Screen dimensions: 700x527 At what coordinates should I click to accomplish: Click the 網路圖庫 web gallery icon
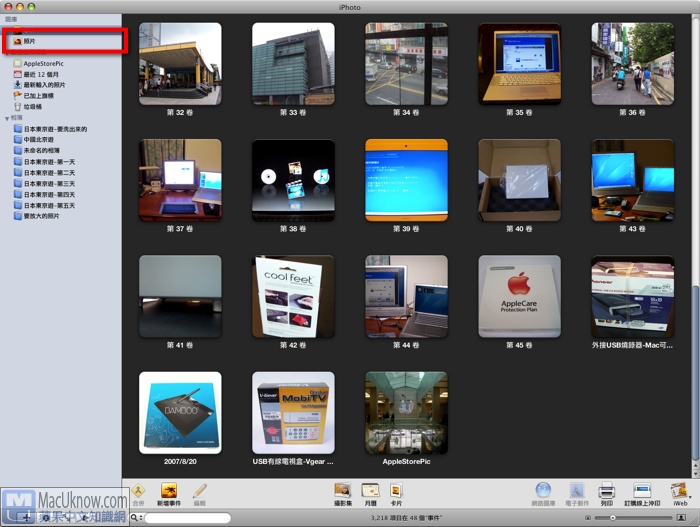(543, 490)
